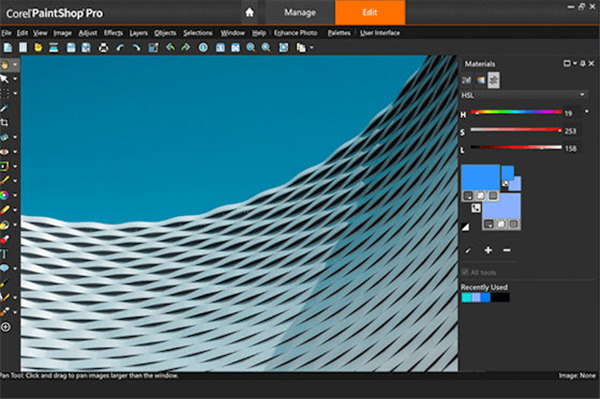Screen dimensions: 600x399
Task: Click the green rotate-right arrow icon
Action: click(186, 47)
